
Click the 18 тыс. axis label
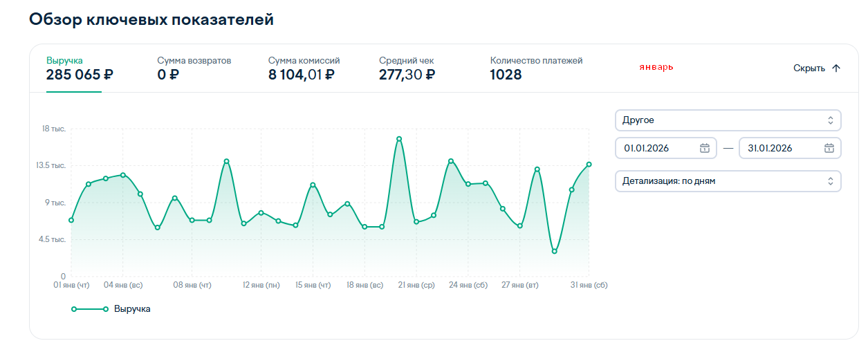[55, 129]
